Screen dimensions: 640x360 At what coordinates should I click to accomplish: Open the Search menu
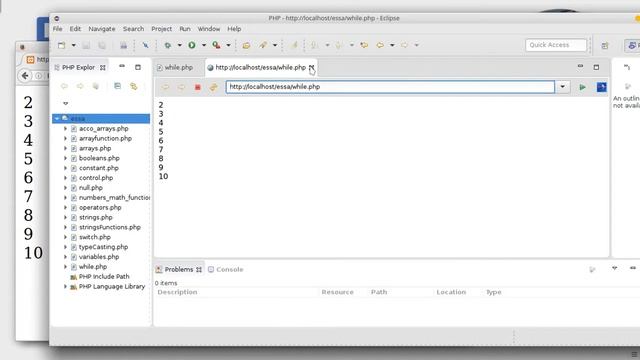133,29
